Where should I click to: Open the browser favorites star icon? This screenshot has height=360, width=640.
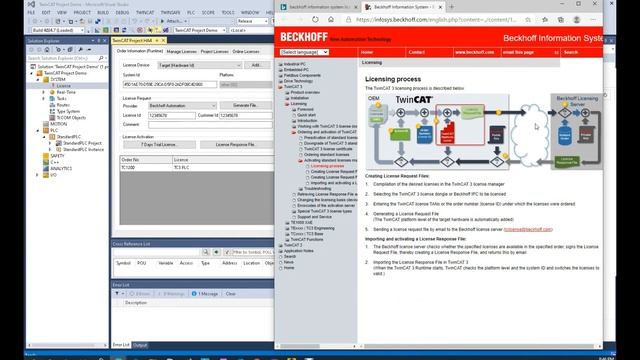point(545,20)
